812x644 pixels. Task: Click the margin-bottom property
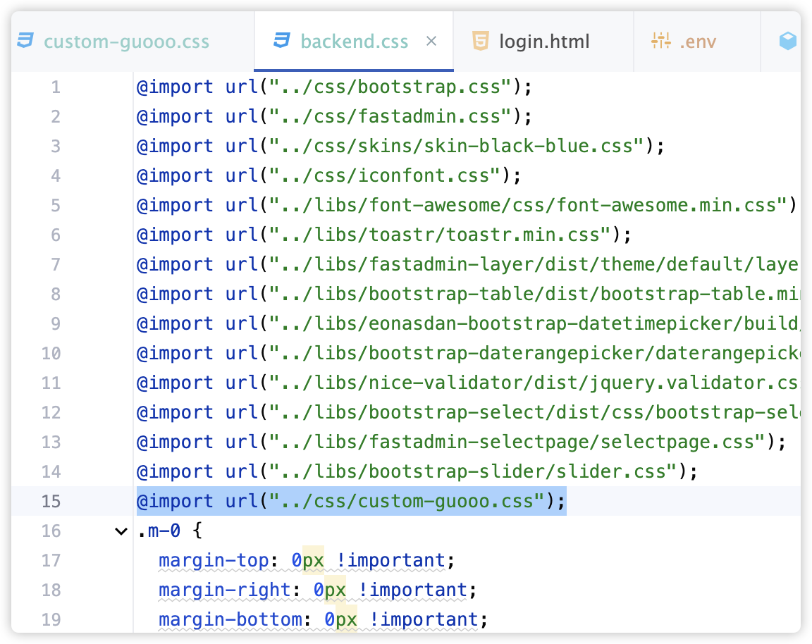pyautogui.click(x=230, y=619)
